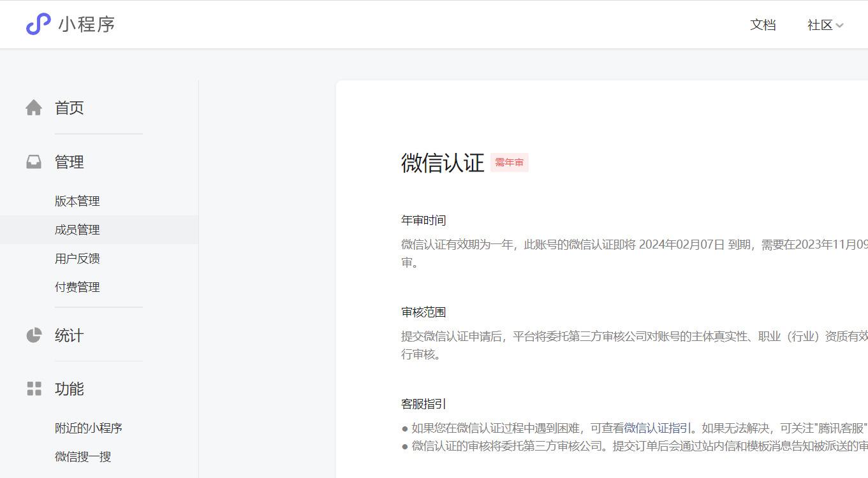Click the 2024年02月07日 expiry date text
Viewport: 868px width, 478px height.
(x=682, y=244)
